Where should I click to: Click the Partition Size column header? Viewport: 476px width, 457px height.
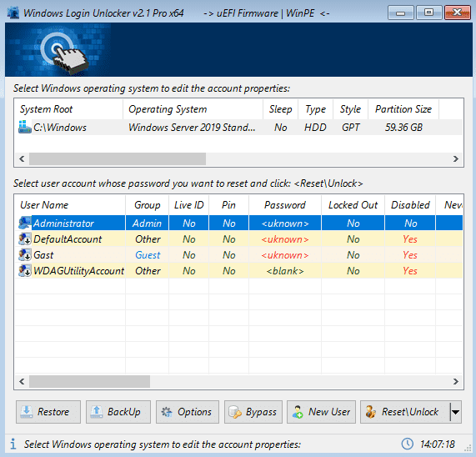(x=403, y=109)
